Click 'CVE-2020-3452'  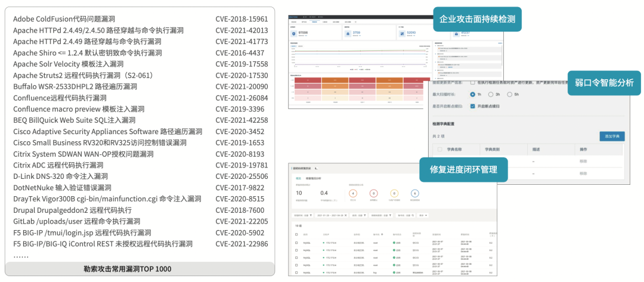[240, 132]
